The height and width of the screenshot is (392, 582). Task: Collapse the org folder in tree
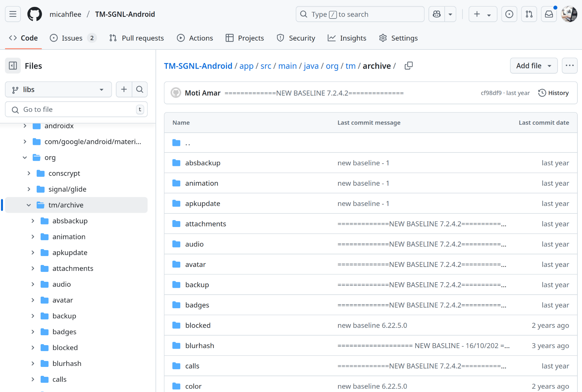tap(25, 157)
